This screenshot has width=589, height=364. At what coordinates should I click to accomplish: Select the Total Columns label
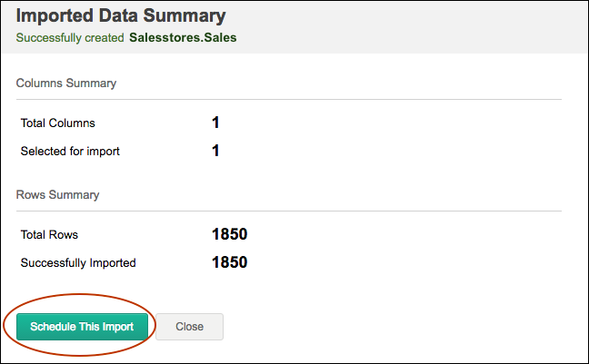57,123
